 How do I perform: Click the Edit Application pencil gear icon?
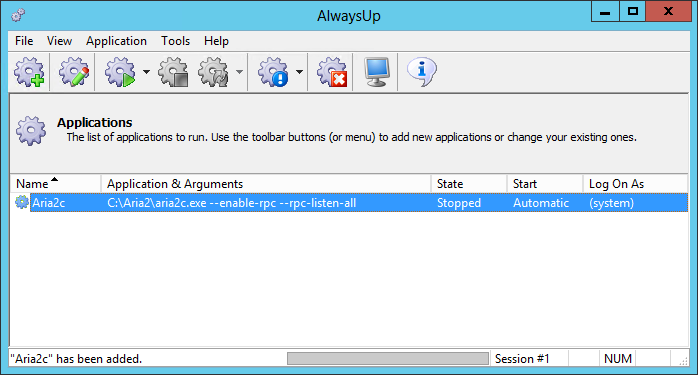click(x=74, y=72)
